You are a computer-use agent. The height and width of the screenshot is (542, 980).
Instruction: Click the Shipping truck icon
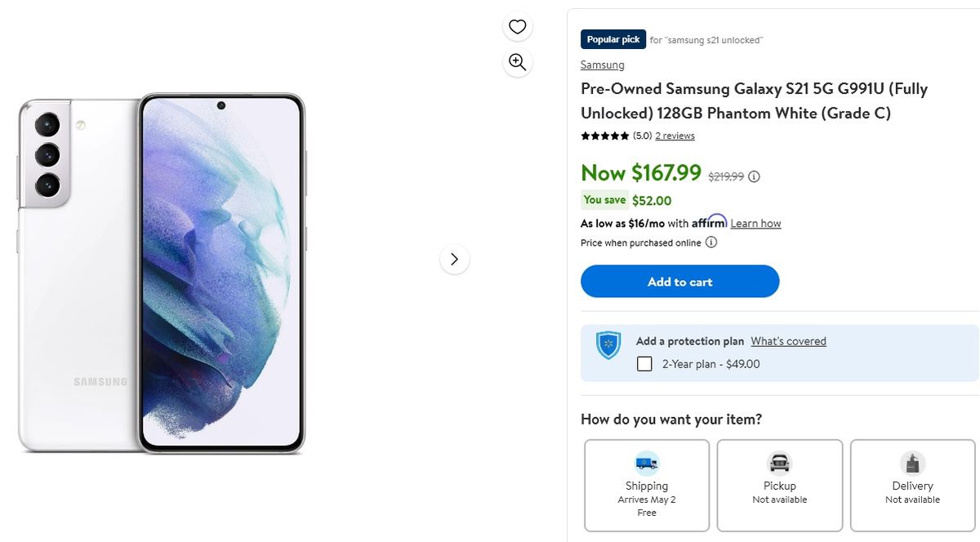647,463
